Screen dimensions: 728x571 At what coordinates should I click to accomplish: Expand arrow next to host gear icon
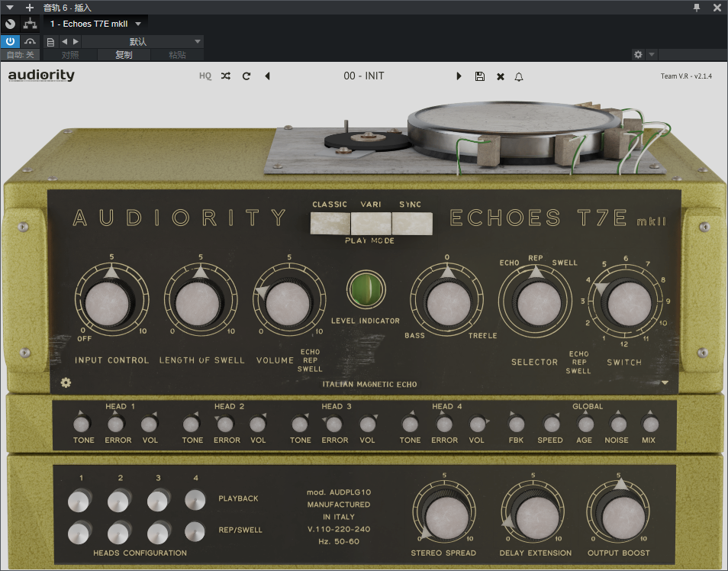[652, 54]
